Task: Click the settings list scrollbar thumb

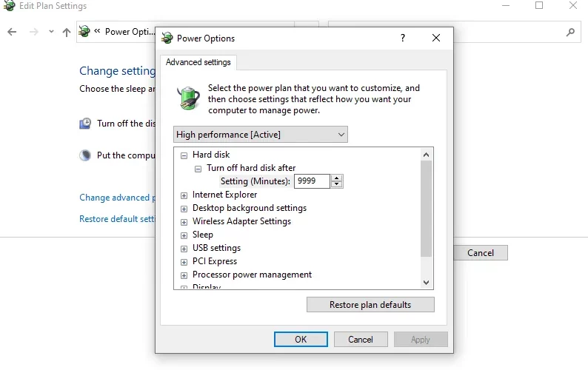Action: 426,209
